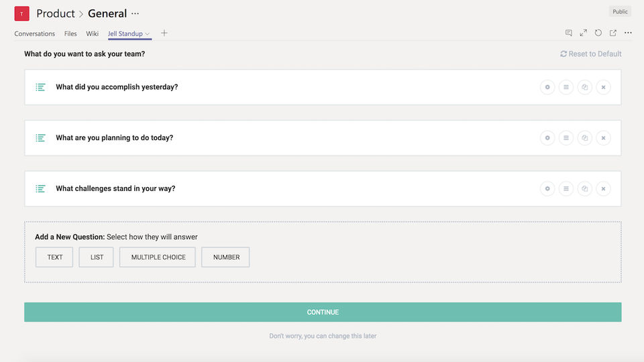Click reorder handle on 'planning to do today' question
Image resolution: width=644 pixels, height=362 pixels.
(x=566, y=138)
